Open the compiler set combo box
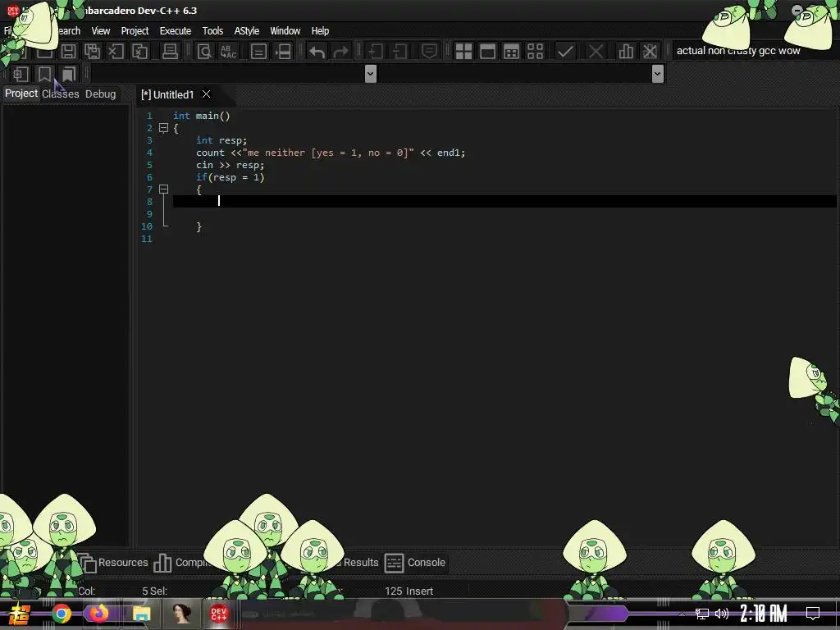840x630 pixels. point(753,51)
